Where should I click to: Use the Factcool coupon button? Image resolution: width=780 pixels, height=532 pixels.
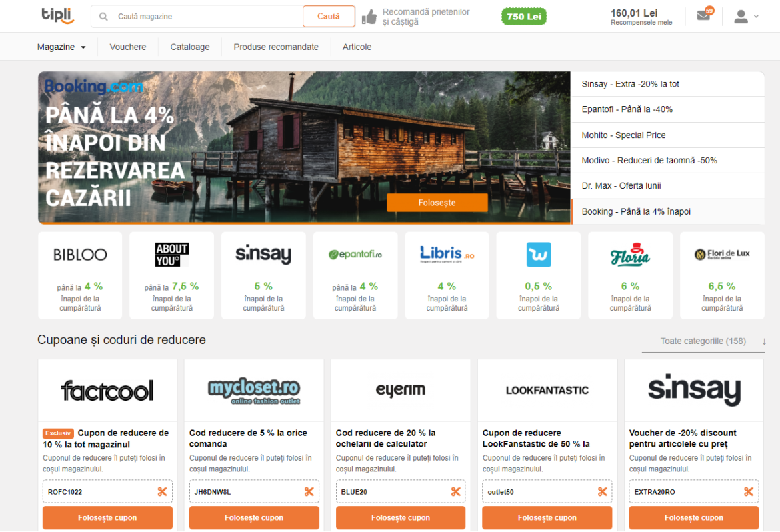(x=107, y=517)
